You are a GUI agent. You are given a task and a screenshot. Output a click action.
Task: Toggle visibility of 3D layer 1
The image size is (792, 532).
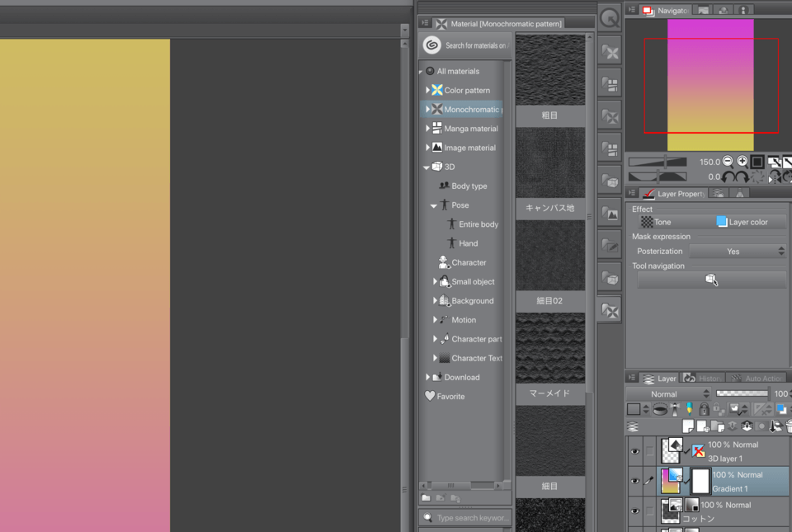pyautogui.click(x=635, y=451)
